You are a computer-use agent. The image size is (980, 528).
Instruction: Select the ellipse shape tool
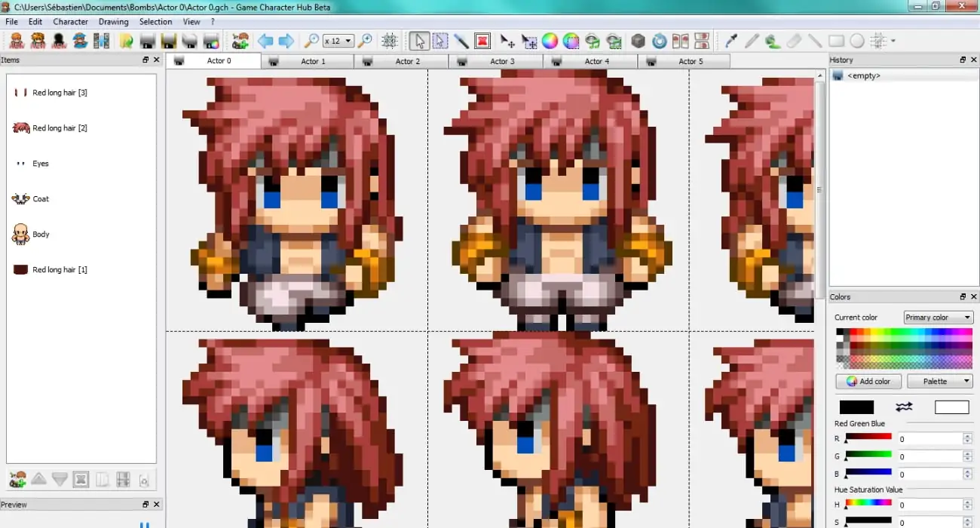click(857, 41)
